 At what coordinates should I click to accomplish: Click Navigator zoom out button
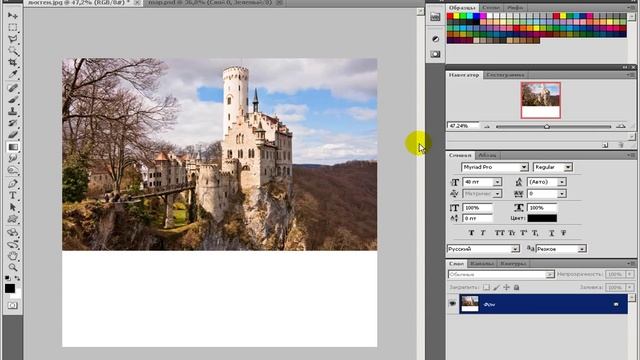tap(487, 127)
